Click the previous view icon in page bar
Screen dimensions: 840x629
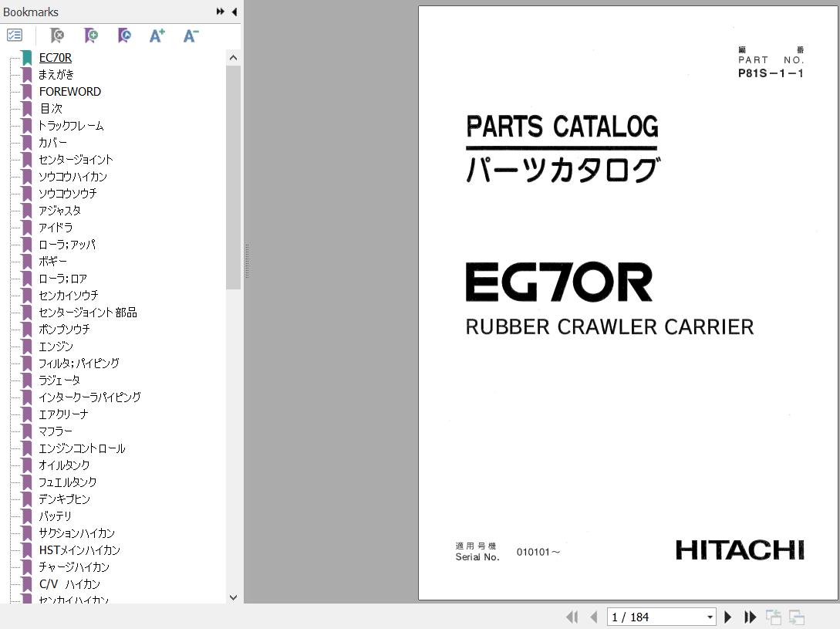point(774,617)
